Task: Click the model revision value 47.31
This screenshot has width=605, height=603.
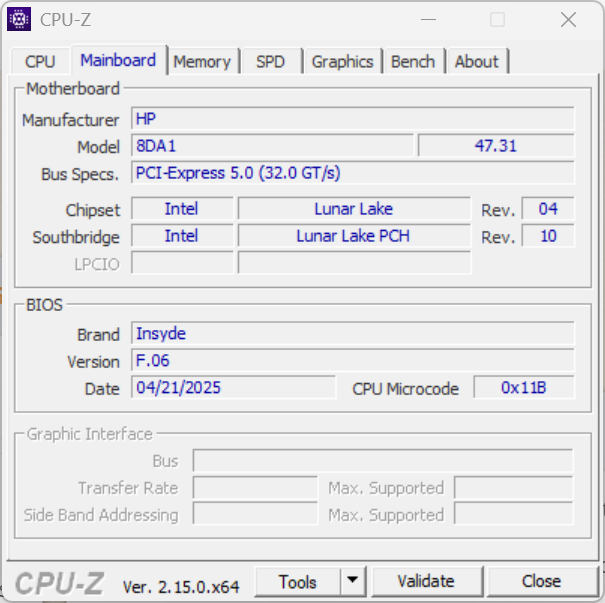Action: coord(496,146)
